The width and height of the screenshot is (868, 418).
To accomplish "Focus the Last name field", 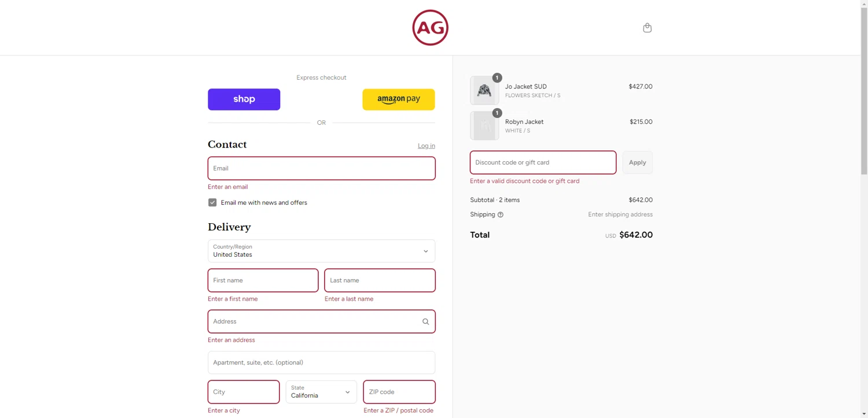I will tap(380, 280).
